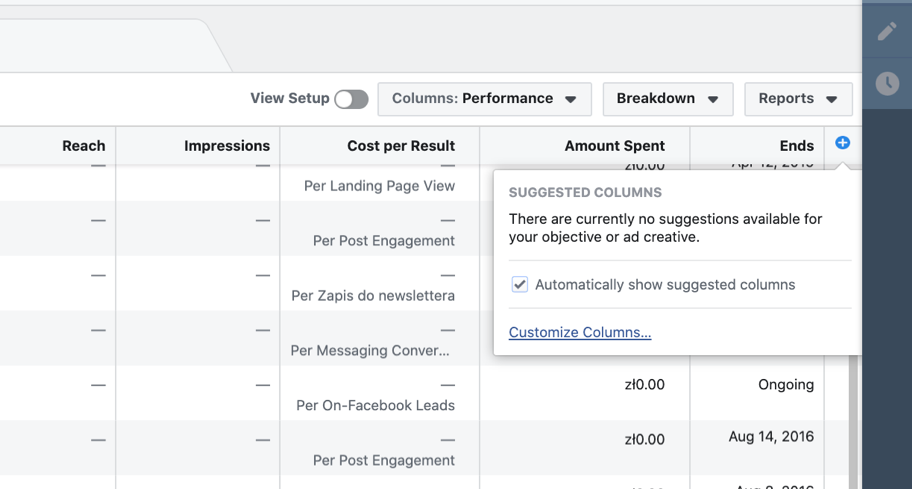Expand the Breakdown dropdown

point(668,99)
